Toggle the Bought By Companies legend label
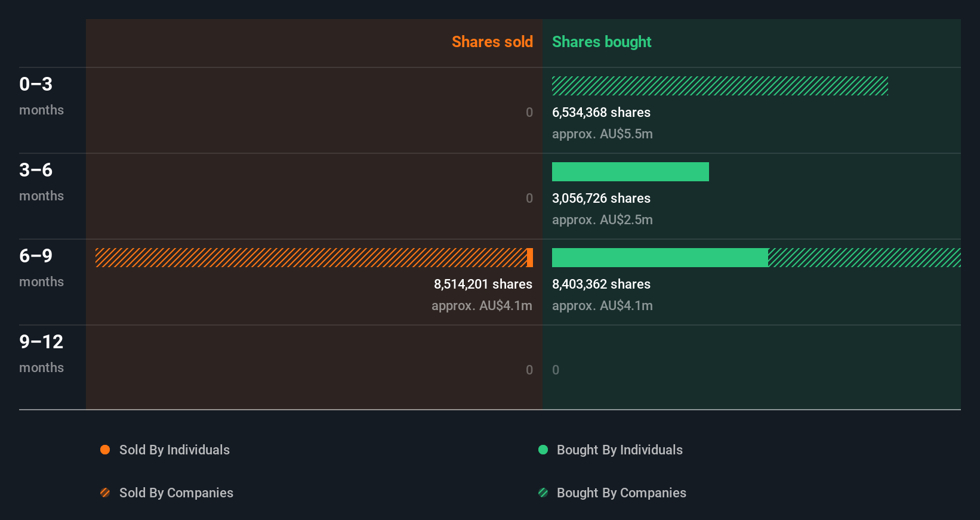The width and height of the screenshot is (980, 520). (x=621, y=493)
